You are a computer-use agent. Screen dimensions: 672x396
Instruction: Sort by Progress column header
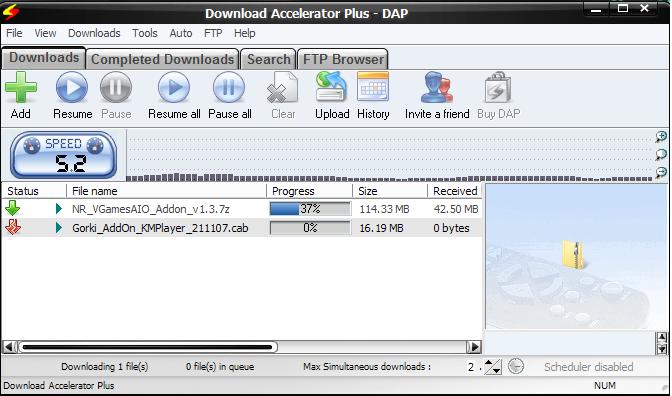pyautogui.click(x=309, y=191)
